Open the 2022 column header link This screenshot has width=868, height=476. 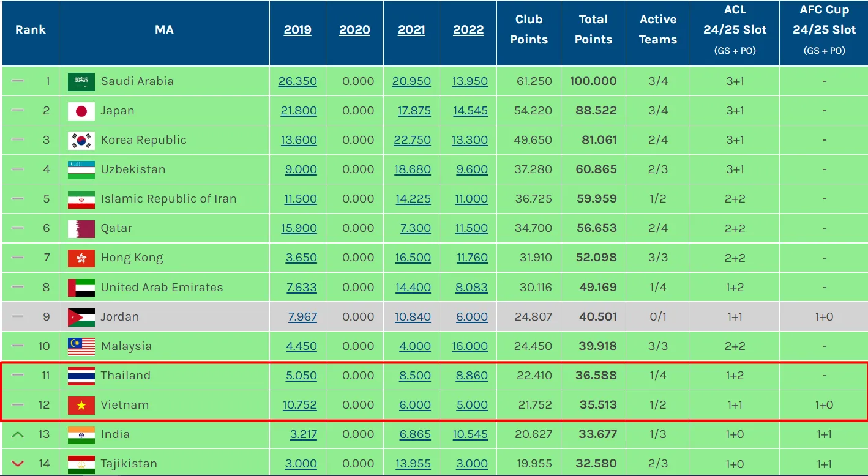(x=468, y=30)
